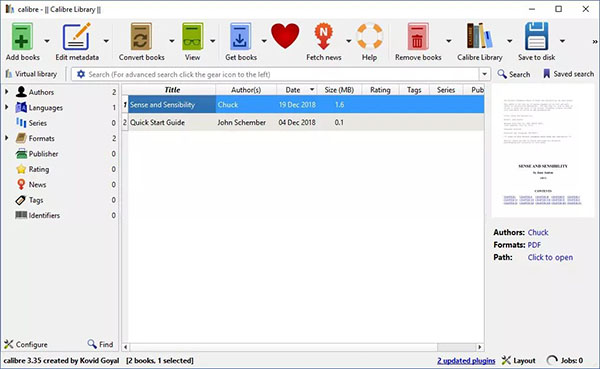600x369 pixels.
Task: Open the Calibre Library bookshelf icon
Action: [479, 36]
